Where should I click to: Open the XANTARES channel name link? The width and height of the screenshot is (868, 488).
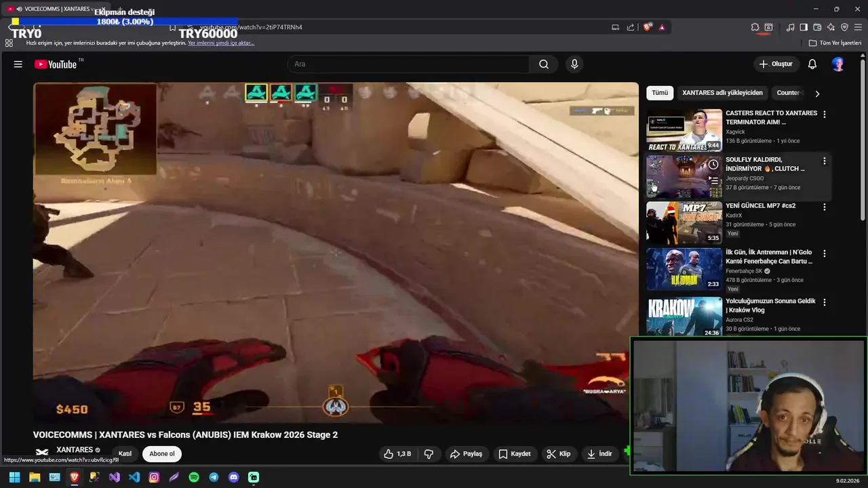[75, 450]
